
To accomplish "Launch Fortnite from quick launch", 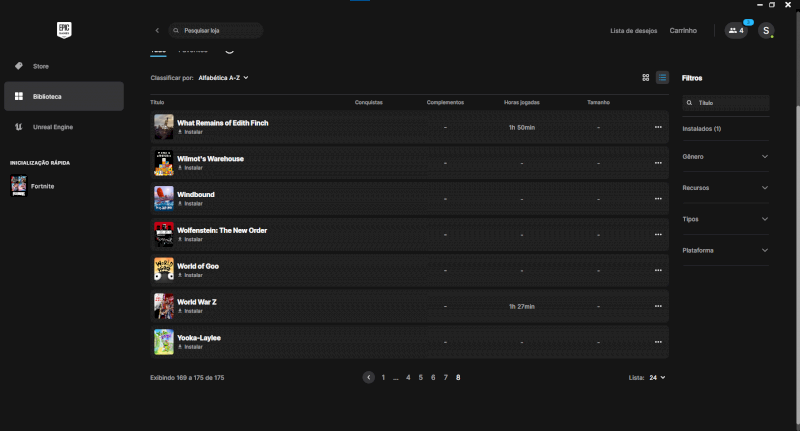I will [x=32, y=186].
